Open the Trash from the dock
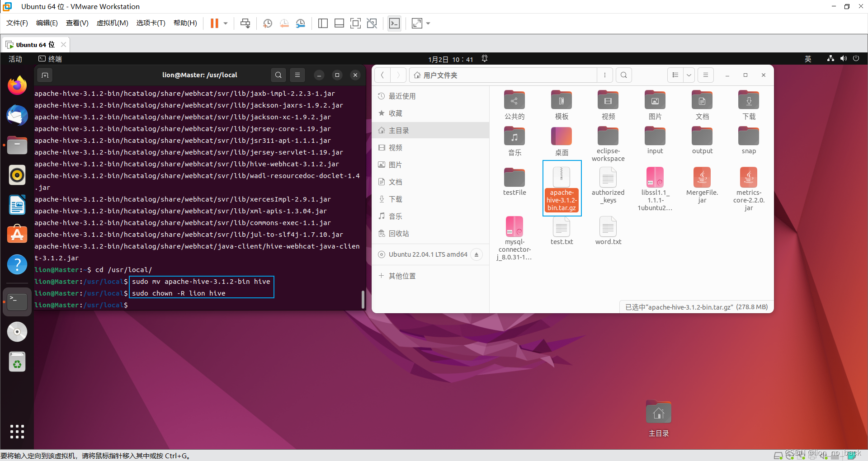This screenshot has height=461, width=868. coord(17,362)
